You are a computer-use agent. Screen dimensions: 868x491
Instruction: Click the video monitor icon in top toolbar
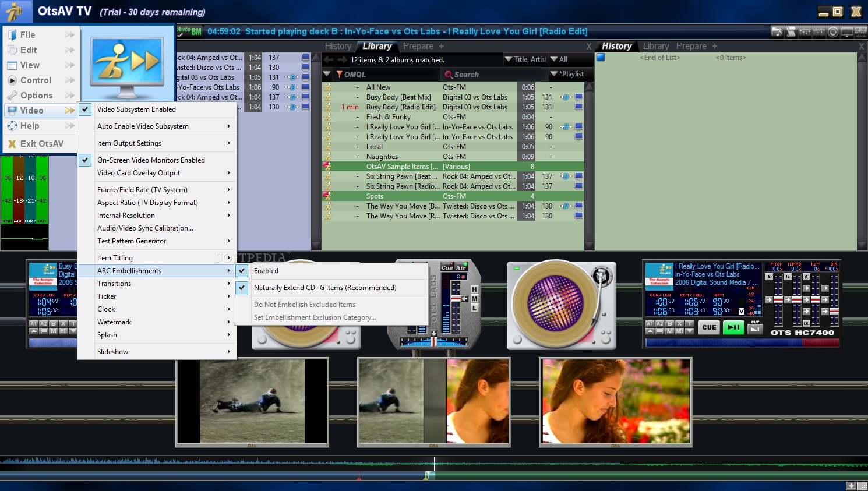click(847, 31)
